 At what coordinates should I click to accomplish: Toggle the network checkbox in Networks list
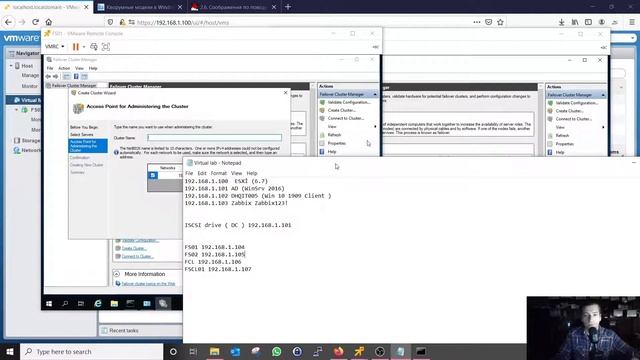(153, 175)
